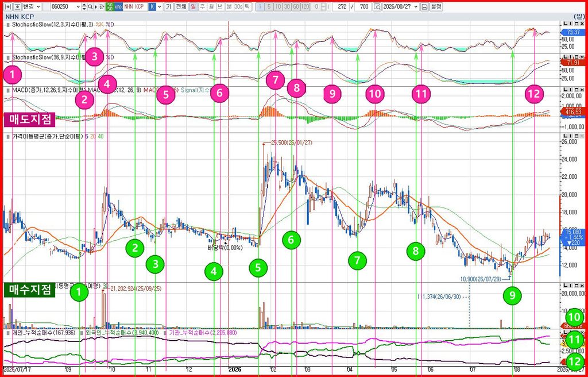Click the 기 button
Screen dimensions: 588x377
pos(169,7)
